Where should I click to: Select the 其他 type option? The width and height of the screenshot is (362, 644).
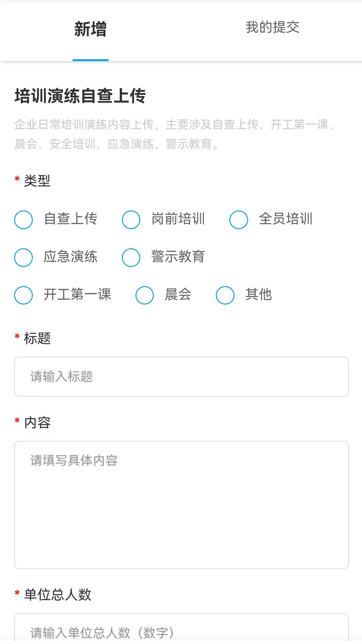(225, 296)
